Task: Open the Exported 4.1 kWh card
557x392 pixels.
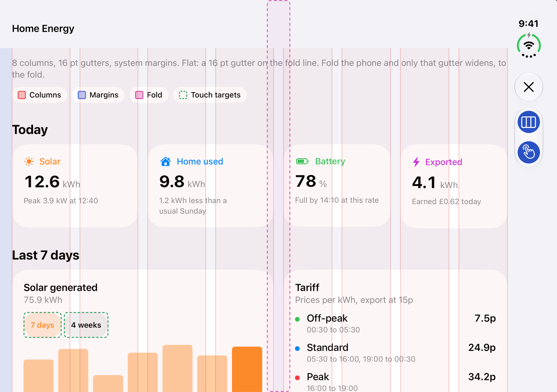Action: point(454,186)
